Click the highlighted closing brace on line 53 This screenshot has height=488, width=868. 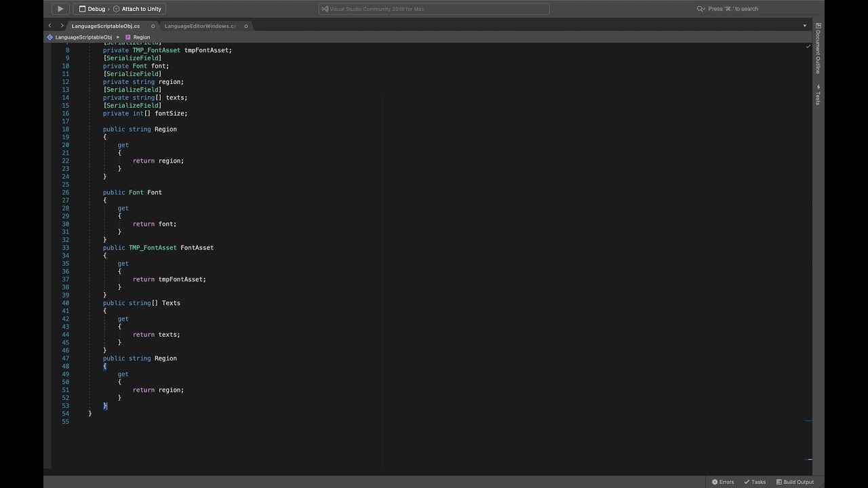coord(105,406)
